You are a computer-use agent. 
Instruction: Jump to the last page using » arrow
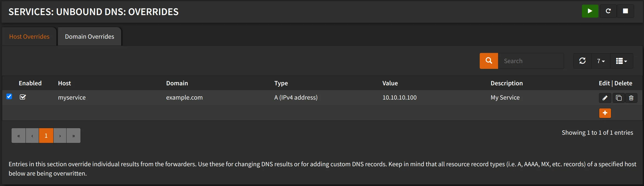pos(73,135)
